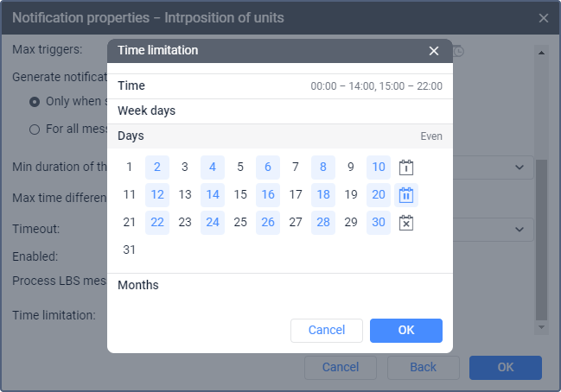Click the Back button in Notification properties
This screenshot has height=392, width=561.
point(423,368)
